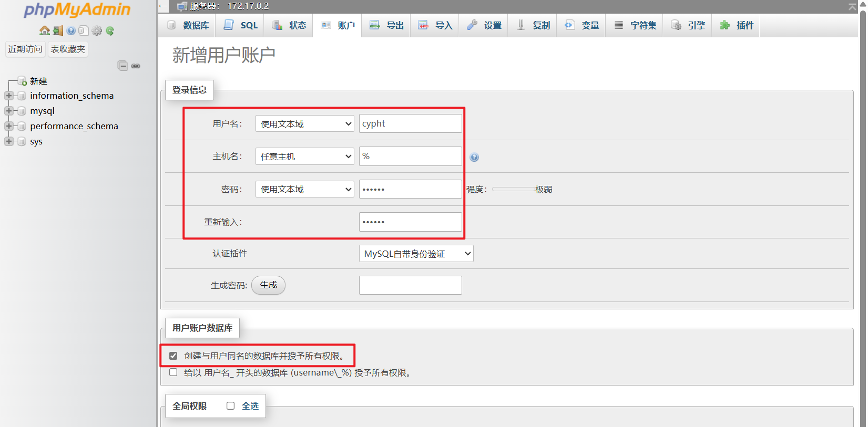
Task: Open the 导出 (Export) tab
Action: click(x=386, y=25)
